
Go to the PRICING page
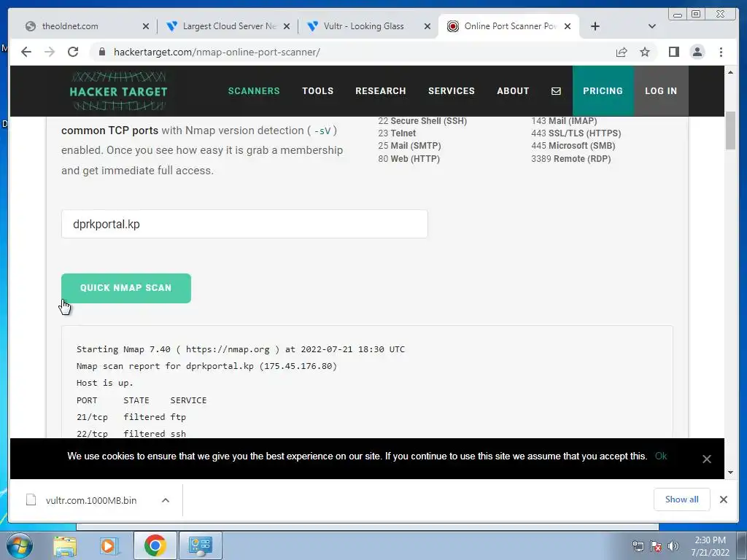point(603,91)
